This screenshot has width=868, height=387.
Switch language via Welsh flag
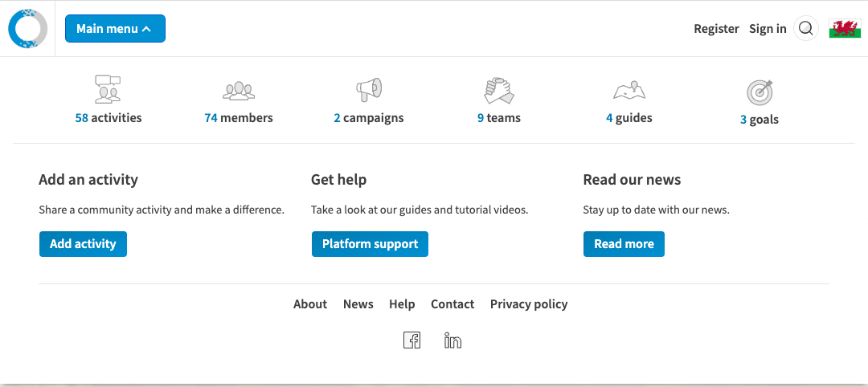pos(845,28)
